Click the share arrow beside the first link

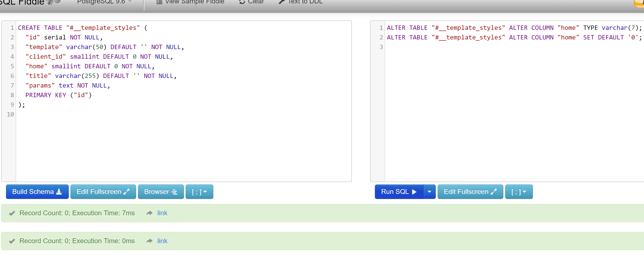[149, 213]
